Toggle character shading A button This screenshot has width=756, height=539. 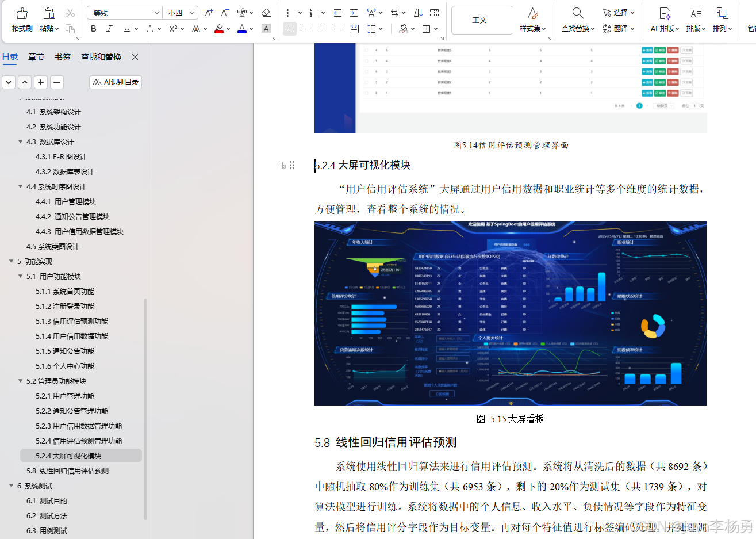tap(266, 29)
